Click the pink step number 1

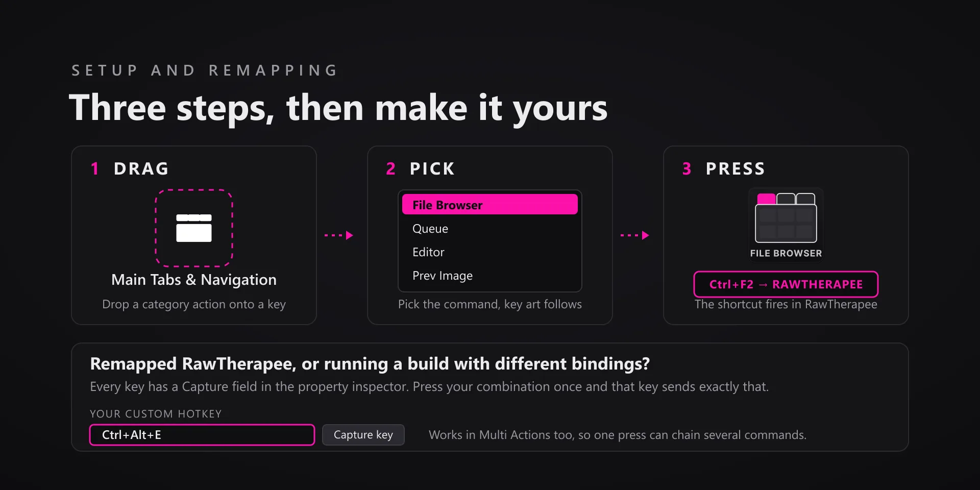coord(95,169)
